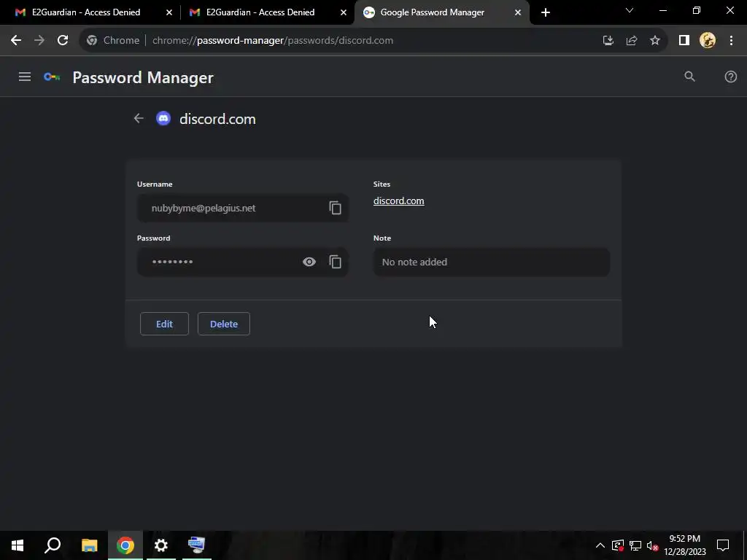Viewport: 747px width, 560px height.
Task: Click the Chrome taskbar icon
Action: tap(125, 545)
